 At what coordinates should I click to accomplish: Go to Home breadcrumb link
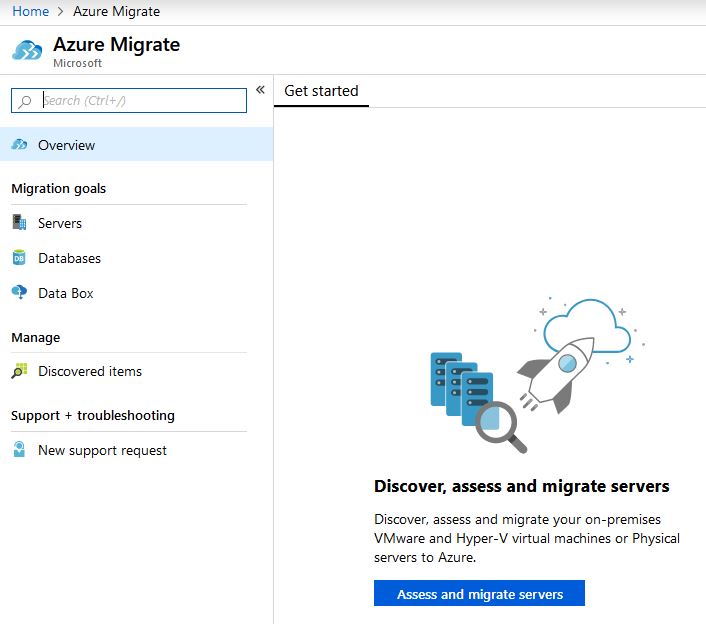tap(31, 11)
